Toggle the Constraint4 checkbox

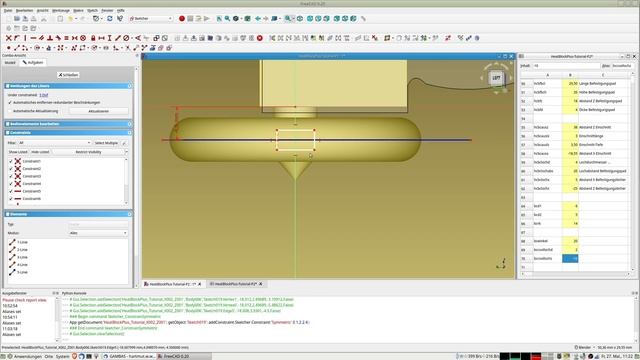(11, 184)
